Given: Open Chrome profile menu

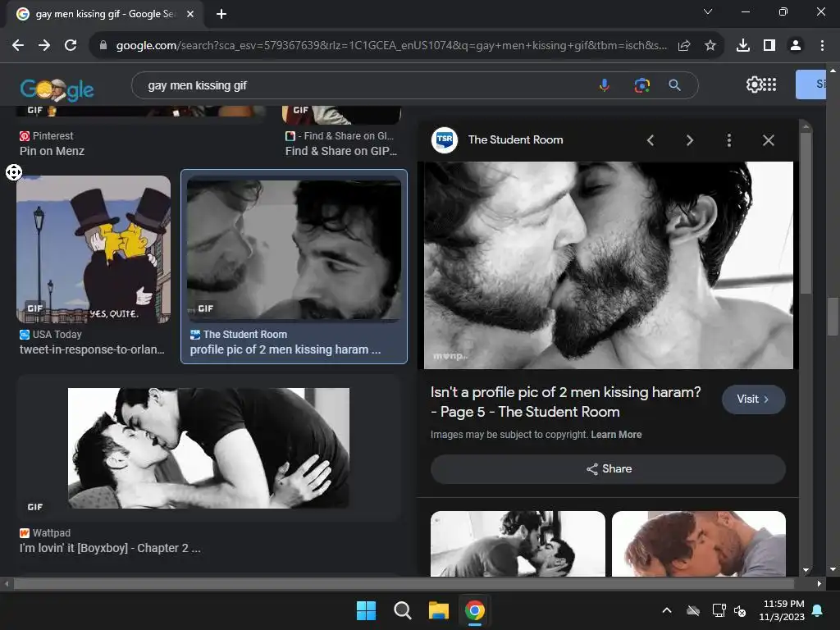Looking at the screenshot, I should 796,46.
